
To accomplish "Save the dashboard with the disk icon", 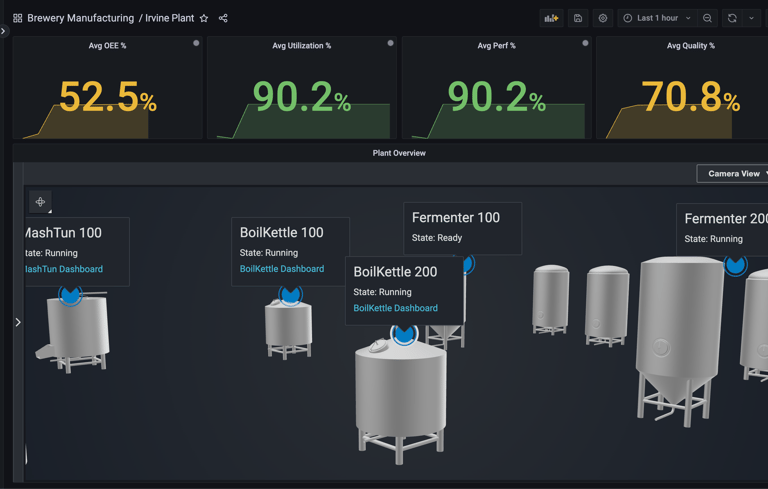I will (578, 18).
